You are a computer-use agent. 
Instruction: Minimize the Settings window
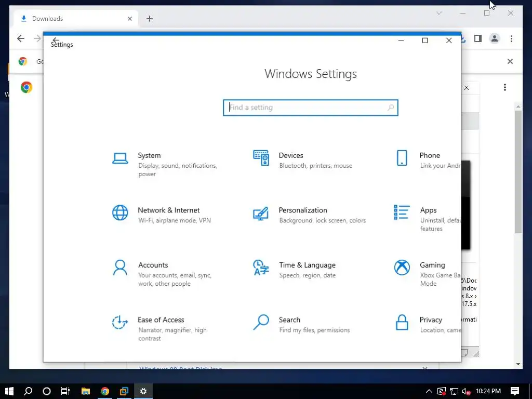point(401,41)
